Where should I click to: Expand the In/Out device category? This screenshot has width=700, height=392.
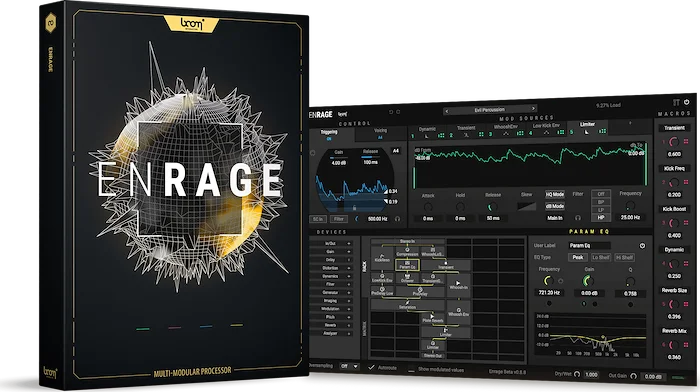[x=331, y=244]
